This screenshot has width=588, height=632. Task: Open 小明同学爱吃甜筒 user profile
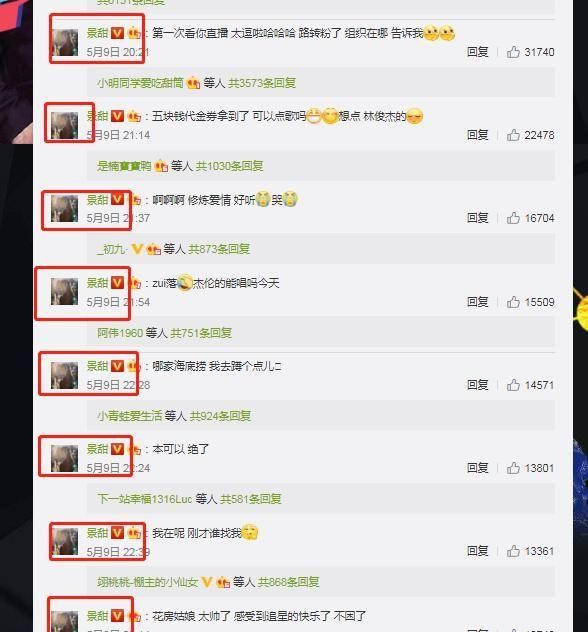(140, 83)
